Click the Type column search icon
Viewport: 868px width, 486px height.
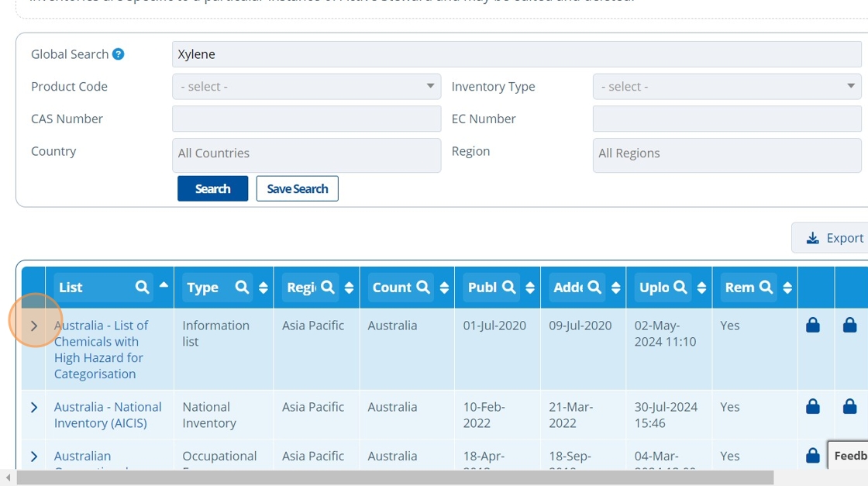tap(242, 288)
